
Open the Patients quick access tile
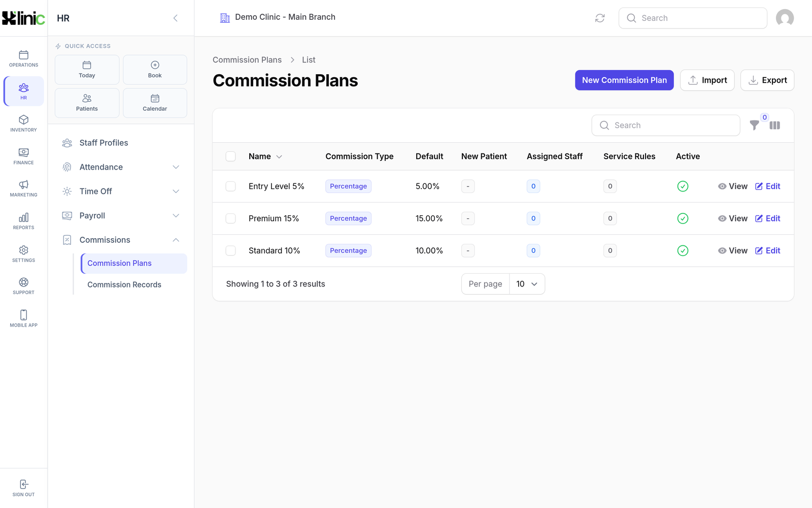[87, 103]
